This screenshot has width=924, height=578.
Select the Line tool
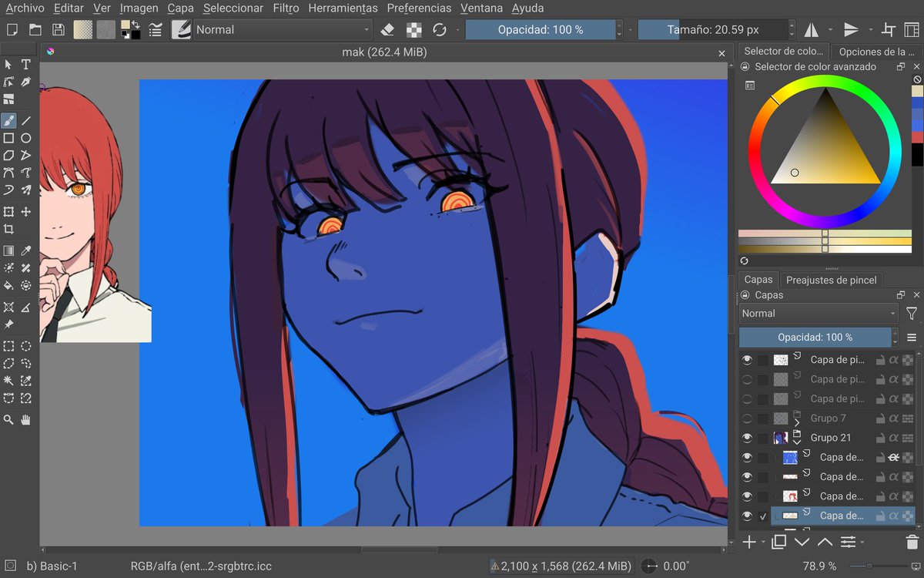click(25, 121)
